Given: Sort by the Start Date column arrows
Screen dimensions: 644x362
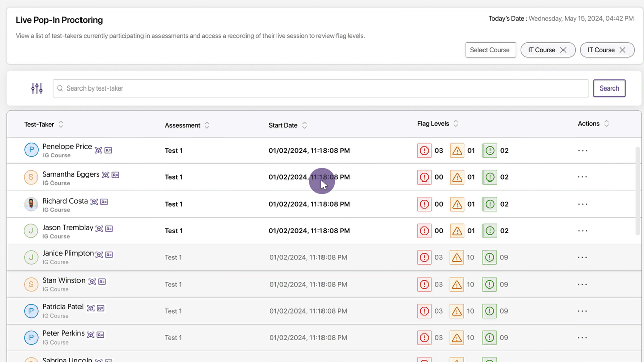Looking at the screenshot, I should click(304, 125).
